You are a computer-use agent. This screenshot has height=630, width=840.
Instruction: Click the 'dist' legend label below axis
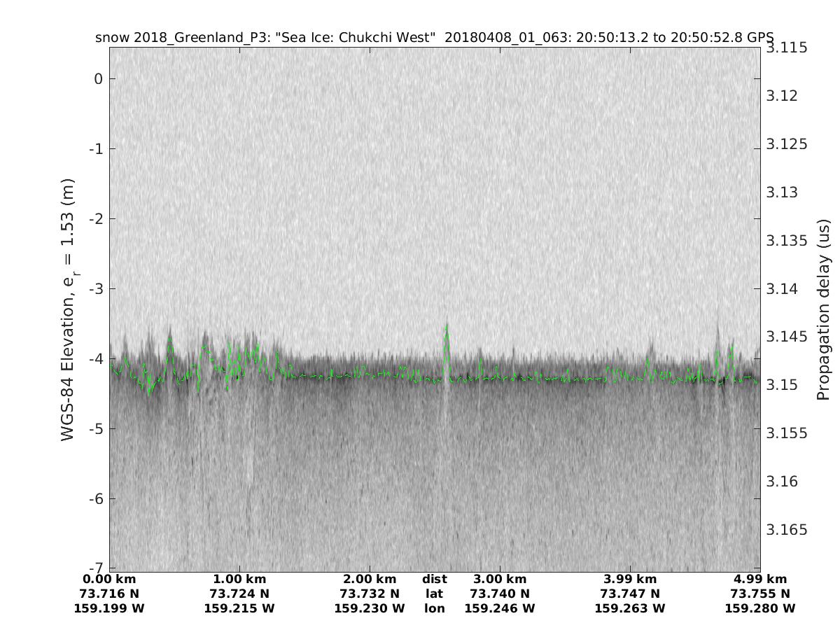434,580
